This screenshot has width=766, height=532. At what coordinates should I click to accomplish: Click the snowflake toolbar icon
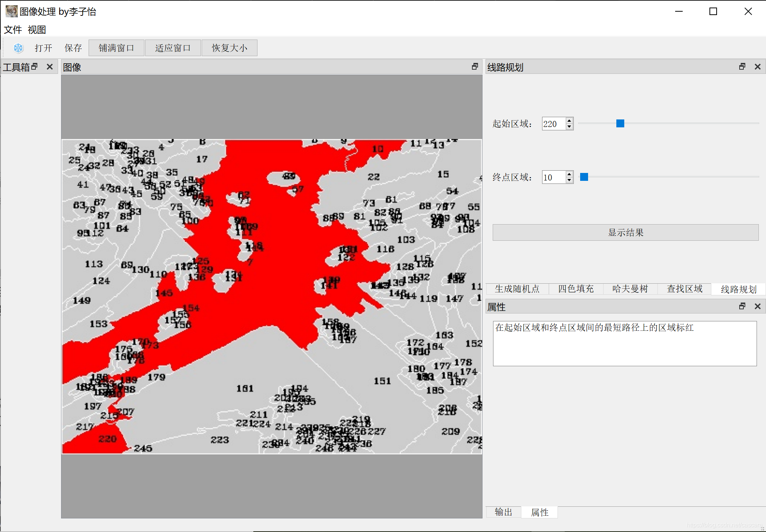18,48
